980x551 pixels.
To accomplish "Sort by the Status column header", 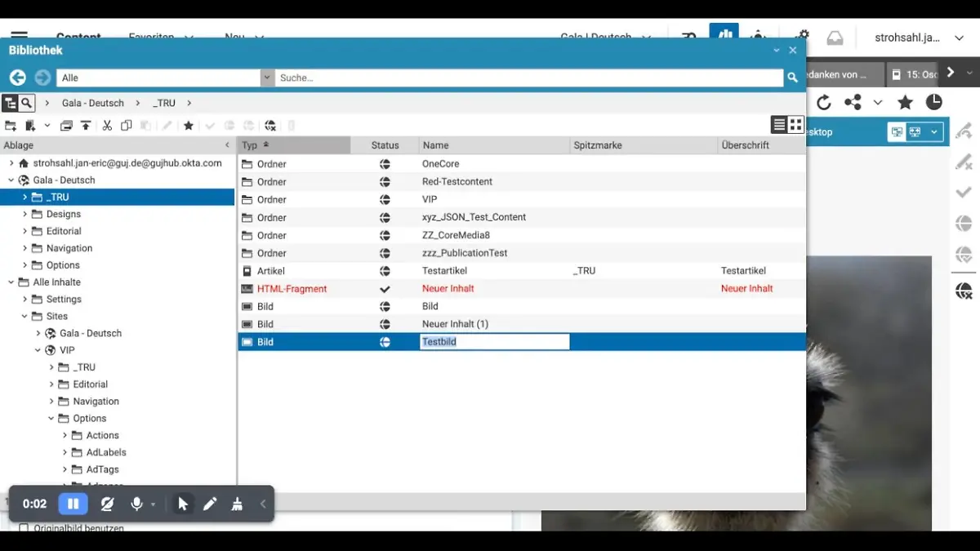I will (385, 145).
